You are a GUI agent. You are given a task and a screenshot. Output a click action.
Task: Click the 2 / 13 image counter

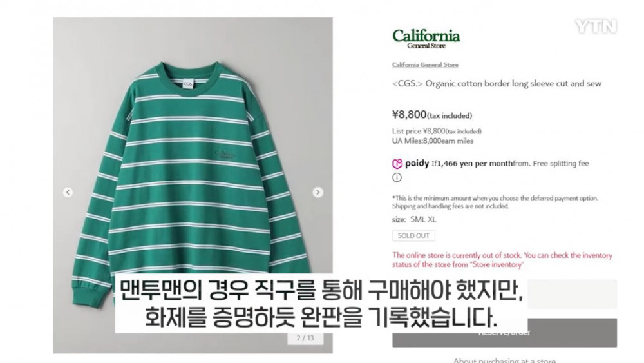click(x=305, y=338)
